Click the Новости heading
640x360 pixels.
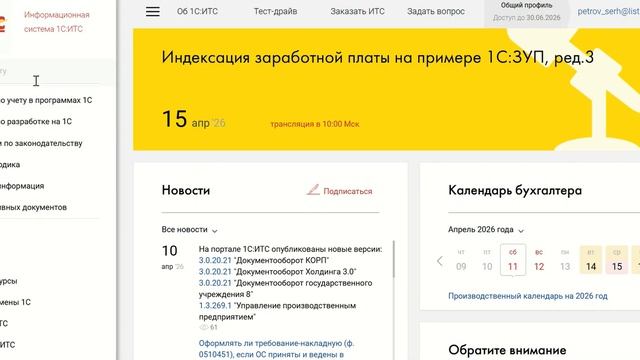186,190
